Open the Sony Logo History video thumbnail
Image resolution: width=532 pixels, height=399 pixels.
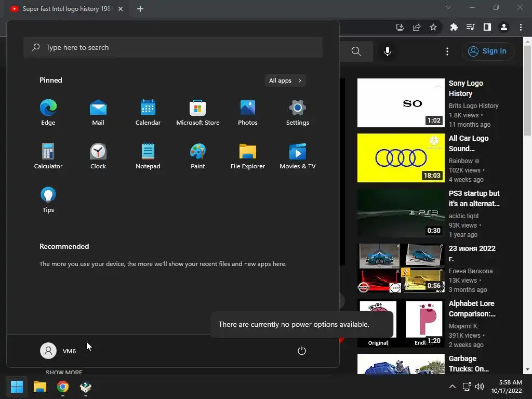tap(401, 103)
